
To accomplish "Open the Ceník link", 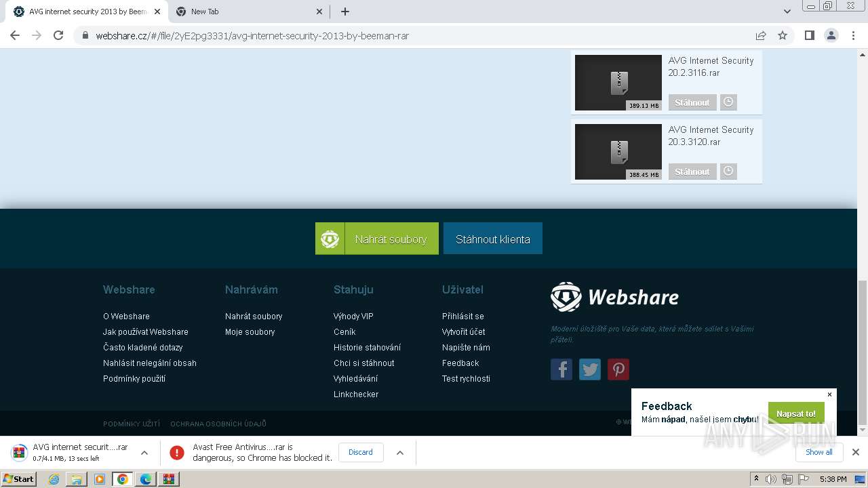I will pyautogui.click(x=344, y=332).
